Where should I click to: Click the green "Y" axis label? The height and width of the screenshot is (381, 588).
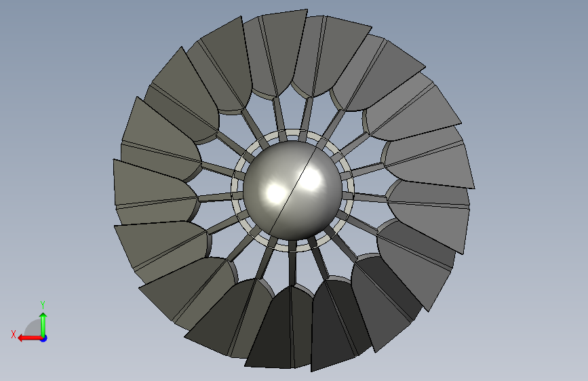[x=43, y=304]
